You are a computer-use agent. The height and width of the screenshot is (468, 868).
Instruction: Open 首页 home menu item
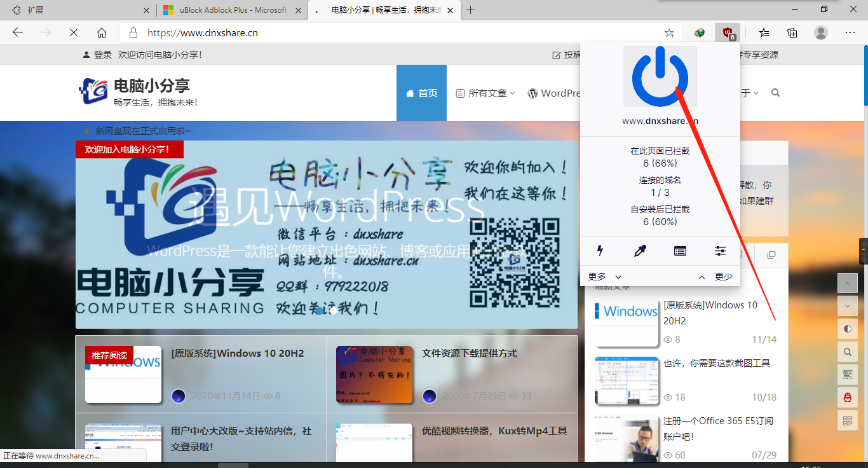point(421,93)
